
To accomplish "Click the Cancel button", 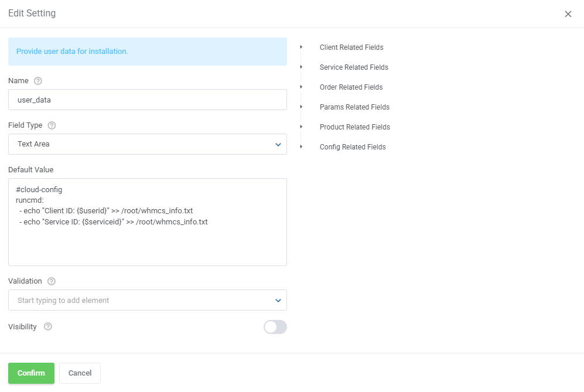I will (80, 373).
